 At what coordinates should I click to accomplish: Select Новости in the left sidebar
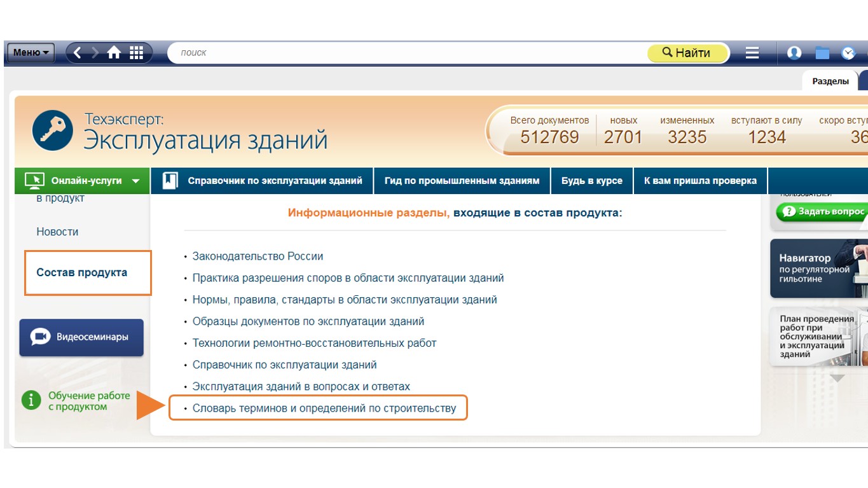[57, 232]
